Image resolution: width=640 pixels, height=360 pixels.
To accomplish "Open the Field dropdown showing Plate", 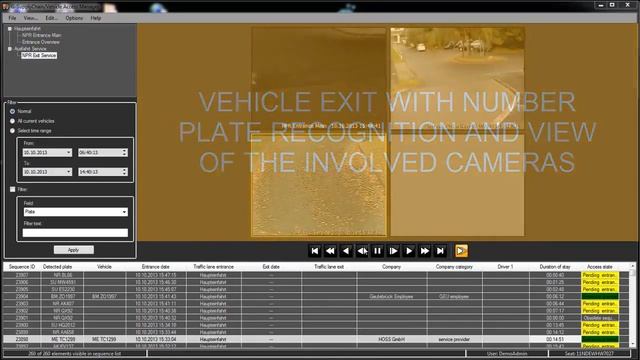I will pyautogui.click(x=76, y=212).
